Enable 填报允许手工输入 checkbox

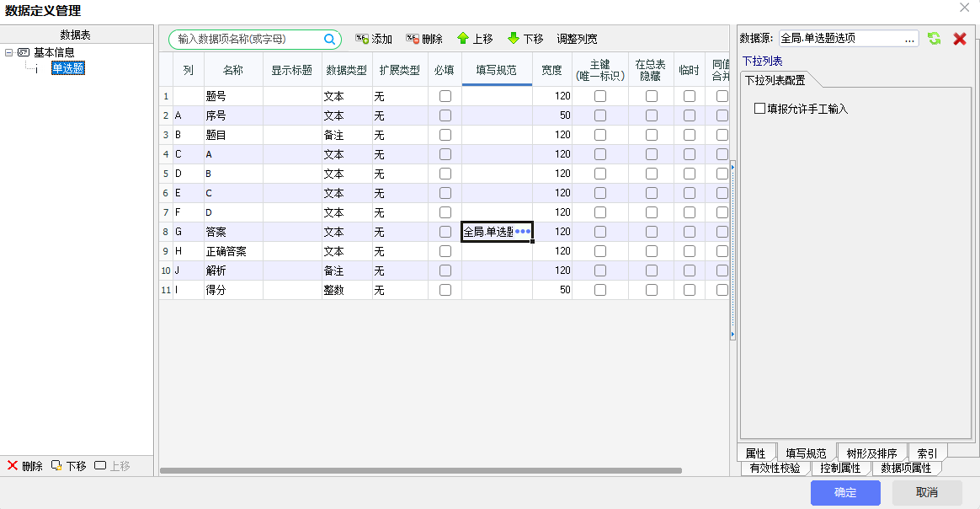[x=760, y=109]
